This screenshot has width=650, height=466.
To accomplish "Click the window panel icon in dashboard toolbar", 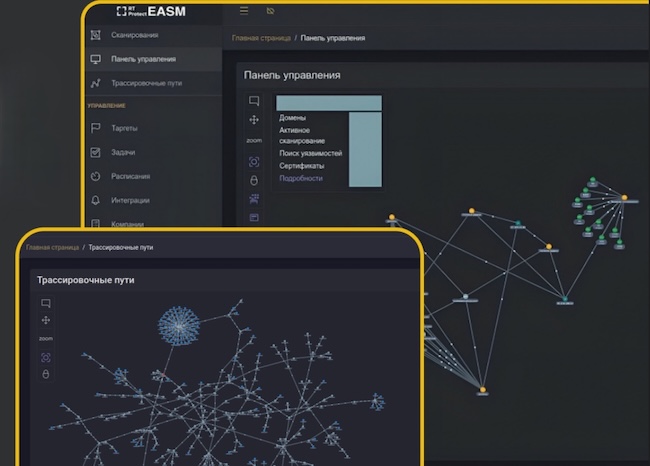I will tap(254, 217).
